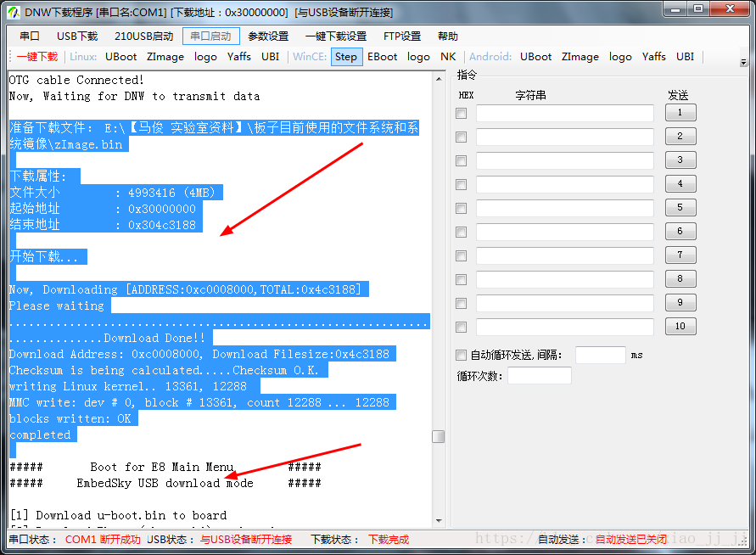Screen dimensions: 756x555
Task: Click the 'Download Done!!' log text
Action: click(x=154, y=338)
